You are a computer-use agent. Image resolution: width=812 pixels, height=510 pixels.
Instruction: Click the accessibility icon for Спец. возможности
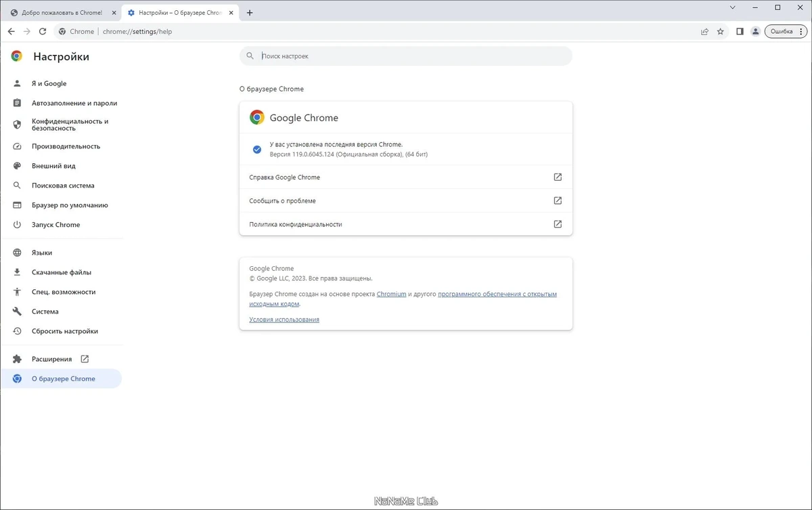click(18, 292)
